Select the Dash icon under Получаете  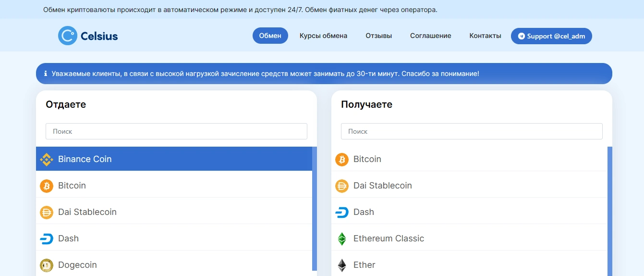pyautogui.click(x=342, y=212)
